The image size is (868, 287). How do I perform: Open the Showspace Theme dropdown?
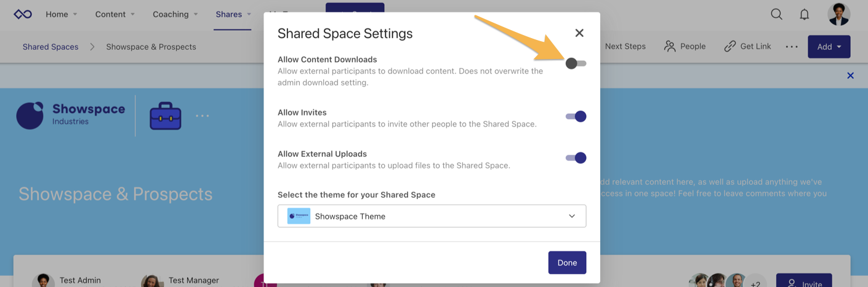[432, 216]
